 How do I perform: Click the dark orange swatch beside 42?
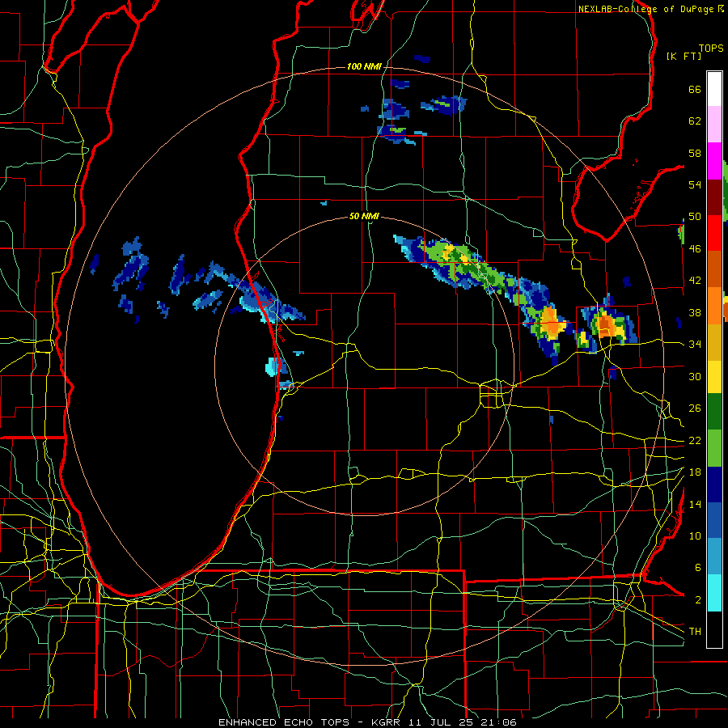(714, 269)
